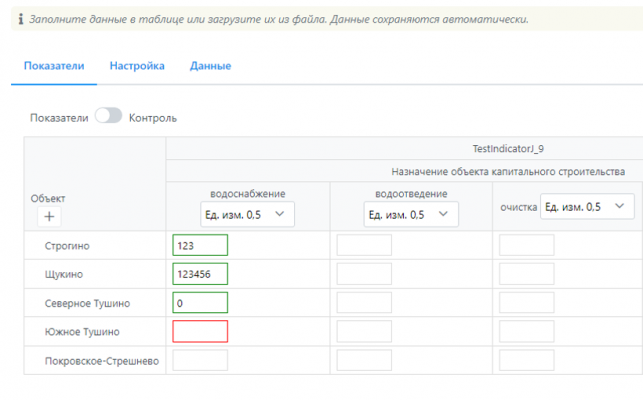Image resolution: width=643 pixels, height=400 pixels.
Task: Click Покровское-Стрешнево водоснабжение empty field
Action: click(x=200, y=360)
